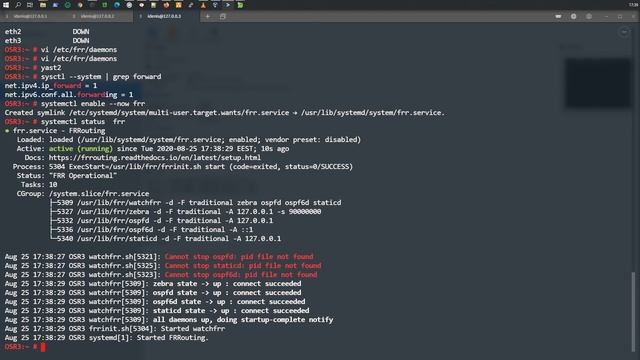This screenshot has height=360, width=640.
Task: Click 'zebra state -> up : connect succeeded'
Action: [227, 284]
